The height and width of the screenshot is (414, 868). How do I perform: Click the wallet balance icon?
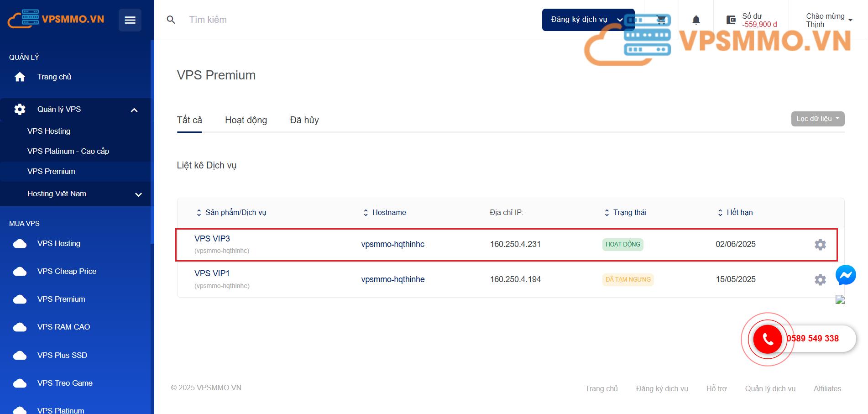(x=731, y=20)
